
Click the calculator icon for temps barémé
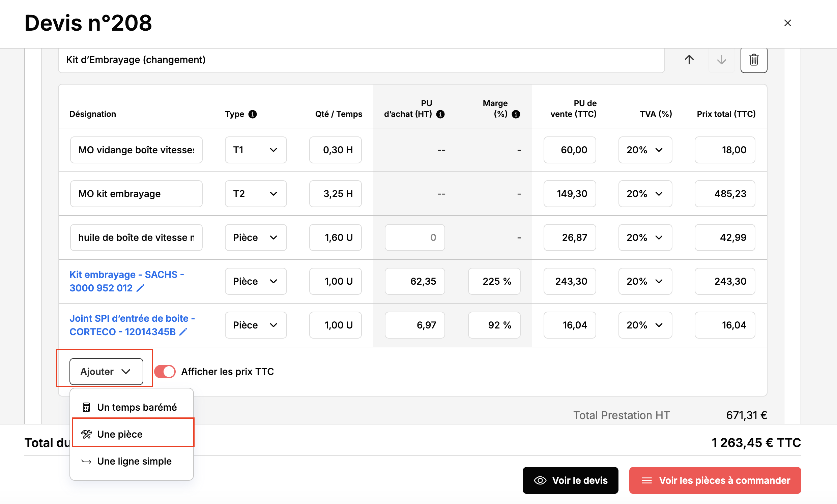86,407
